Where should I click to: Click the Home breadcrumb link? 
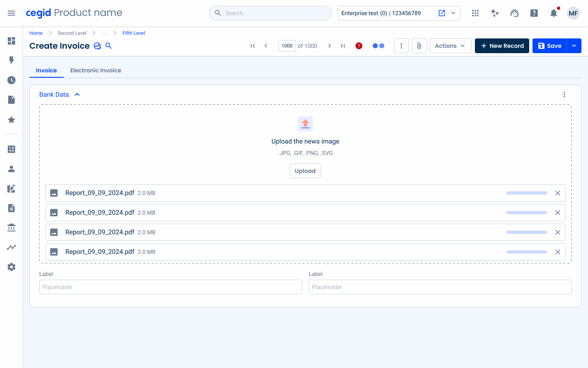coord(36,33)
